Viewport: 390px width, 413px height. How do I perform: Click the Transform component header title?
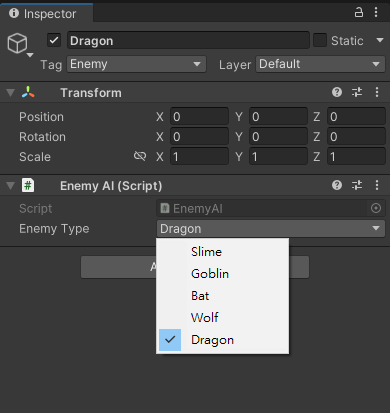(91, 93)
